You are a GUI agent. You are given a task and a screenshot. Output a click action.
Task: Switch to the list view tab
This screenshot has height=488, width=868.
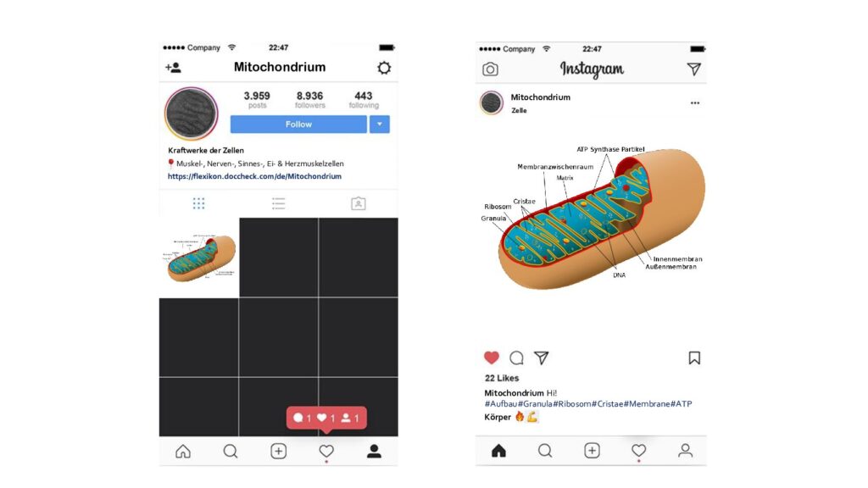tap(278, 203)
